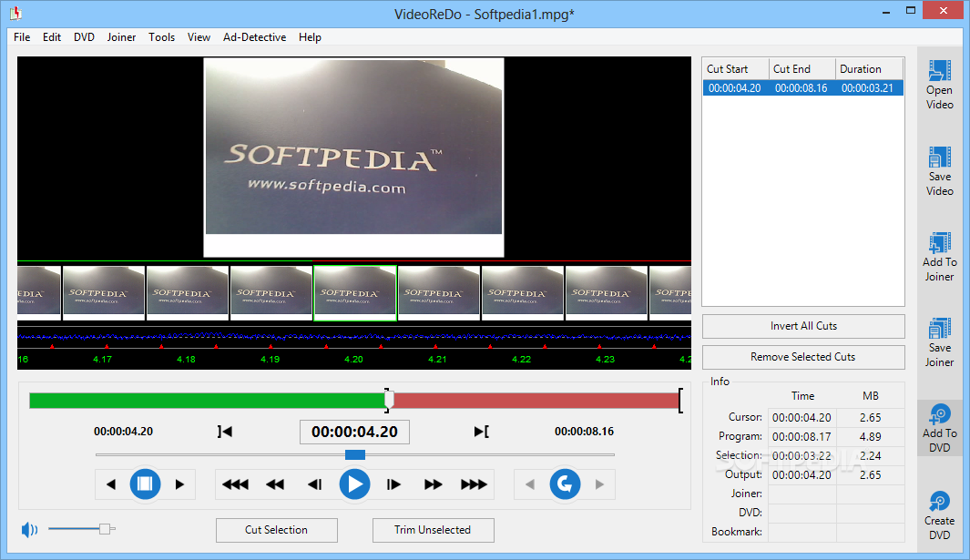Screen dimensions: 970x560
Task: Click the end bracket on selection bar
Action: click(680, 401)
